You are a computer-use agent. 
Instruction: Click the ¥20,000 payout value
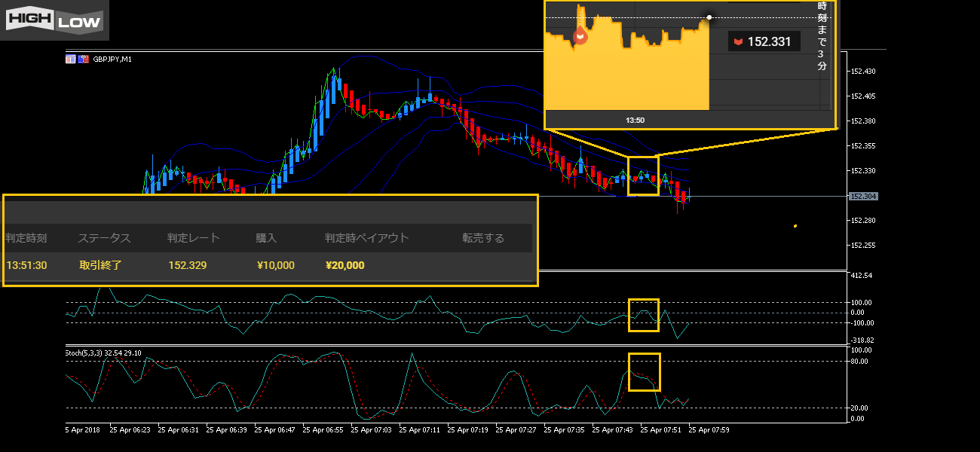tap(345, 265)
